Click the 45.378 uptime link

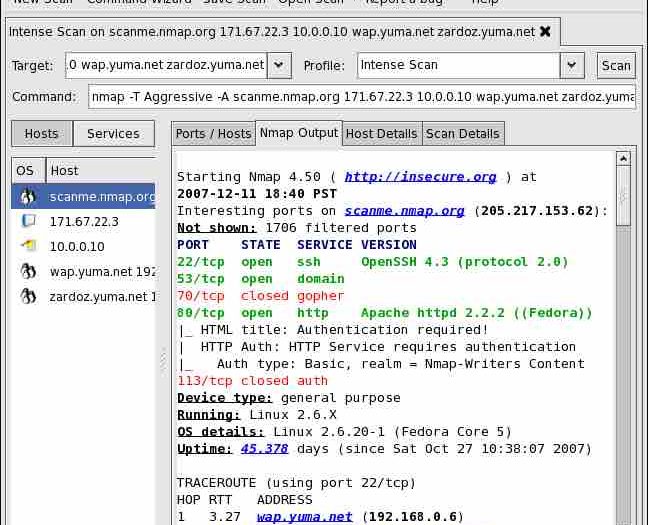tap(264, 449)
